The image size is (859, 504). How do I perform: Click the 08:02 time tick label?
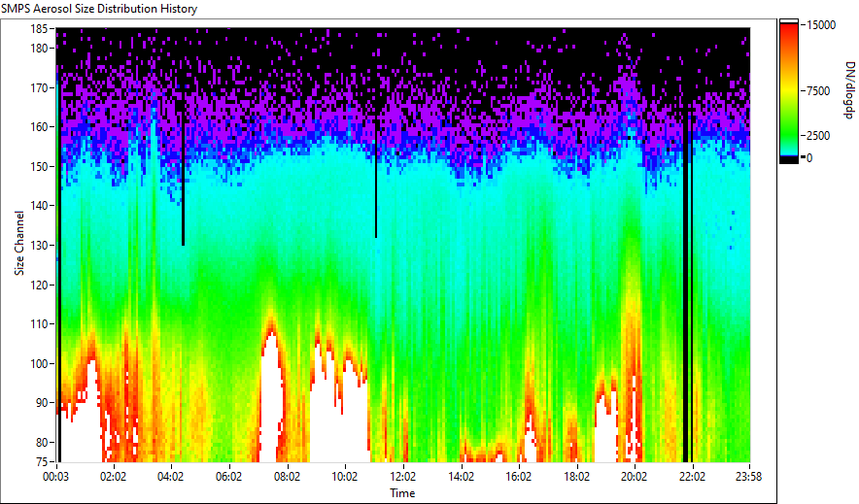click(x=287, y=477)
